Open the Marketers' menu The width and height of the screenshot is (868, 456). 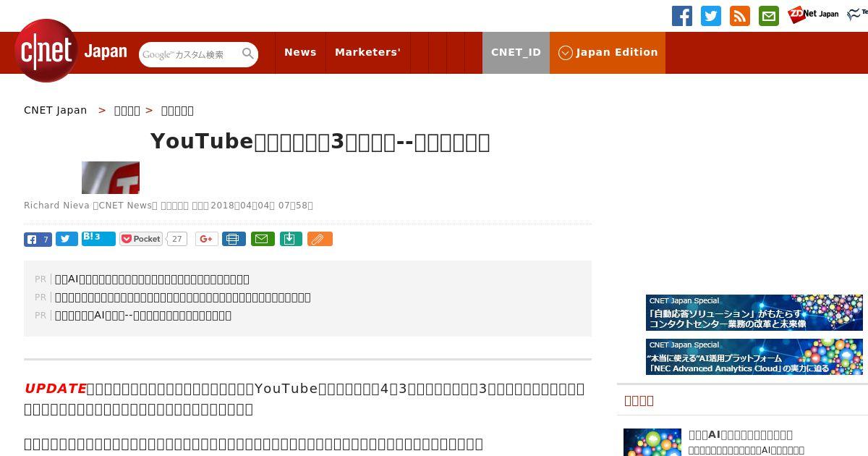367,52
